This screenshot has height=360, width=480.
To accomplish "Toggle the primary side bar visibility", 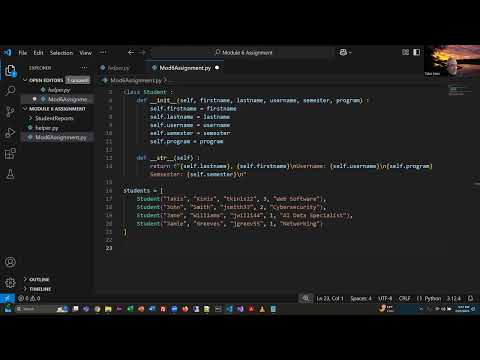I will [x=417, y=52].
